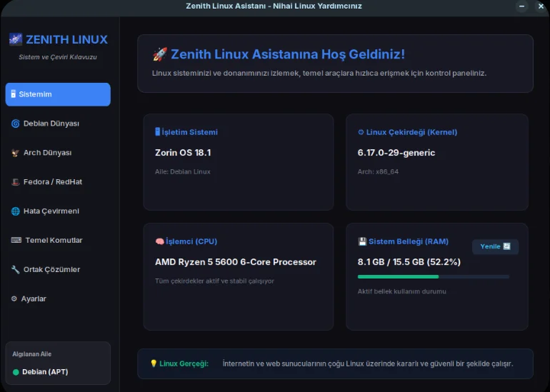Click the floppy disk icon on RAM card
Image resolution: width=550 pixels, height=392 pixels.
[362, 241]
